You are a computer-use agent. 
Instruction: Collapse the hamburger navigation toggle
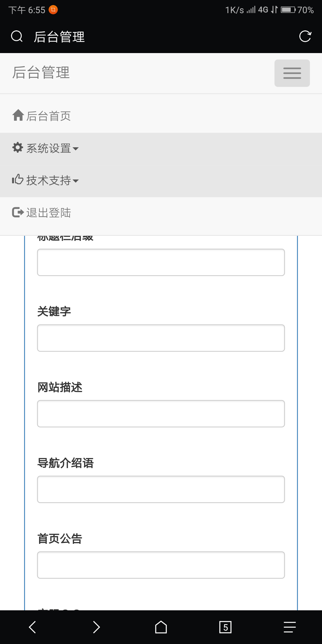tap(292, 73)
